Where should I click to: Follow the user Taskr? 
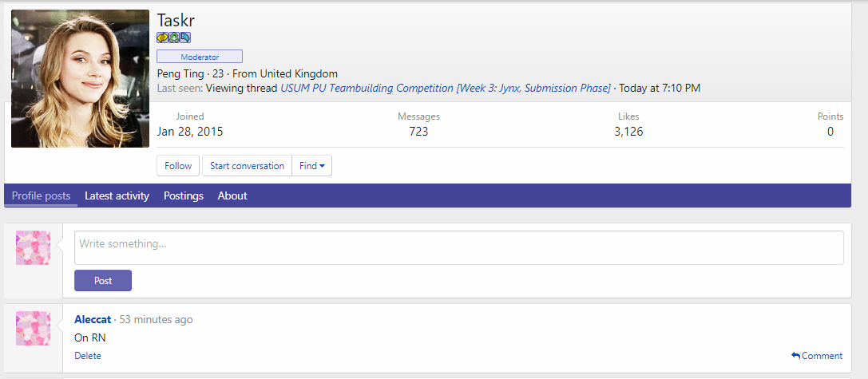click(x=178, y=166)
